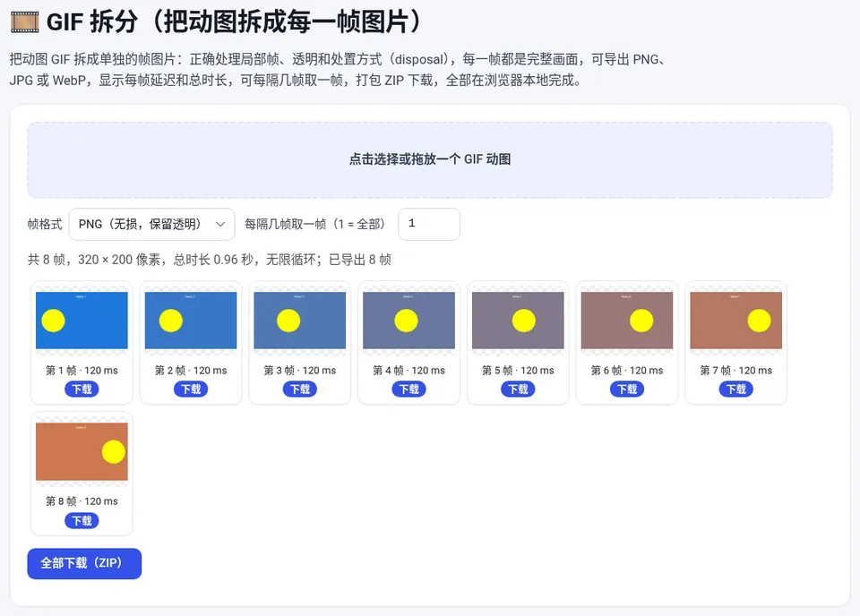Click the caption 第 2 帧 · 120 ms
Image resolution: width=860 pixels, height=616 pixels.
click(x=191, y=371)
